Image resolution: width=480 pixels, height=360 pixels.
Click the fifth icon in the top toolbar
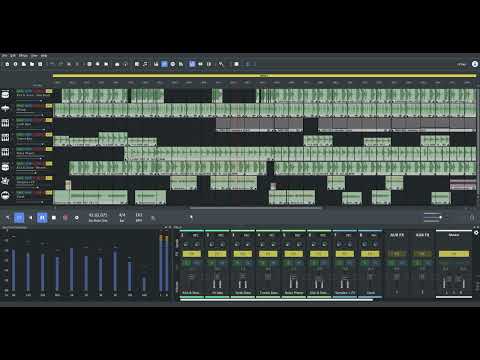click(x=40, y=64)
